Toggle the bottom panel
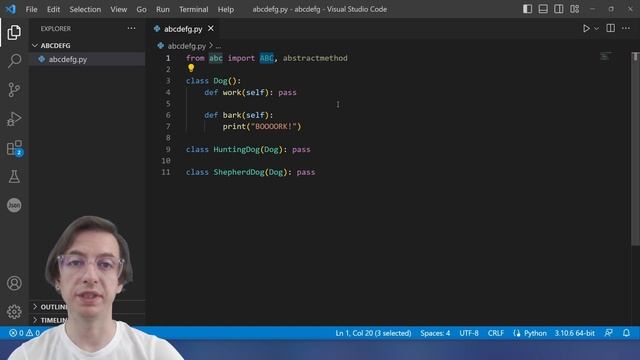This screenshot has width=640, height=360. [543, 9]
